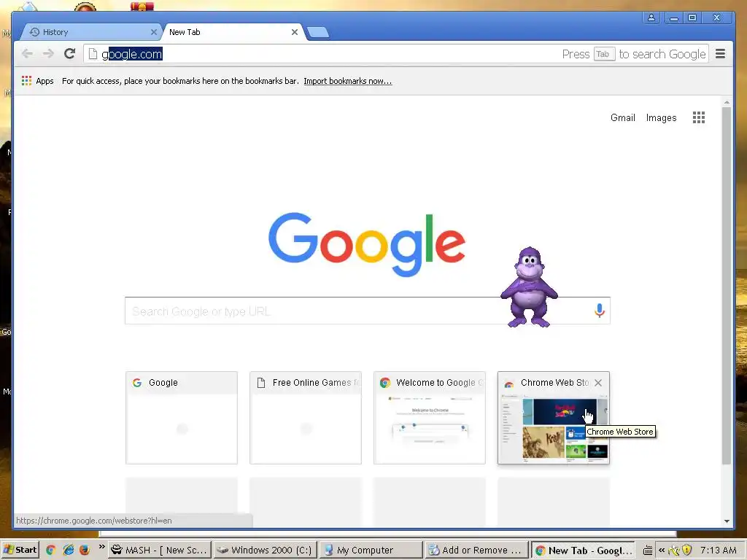Click the scrollbar up arrow

click(x=727, y=102)
